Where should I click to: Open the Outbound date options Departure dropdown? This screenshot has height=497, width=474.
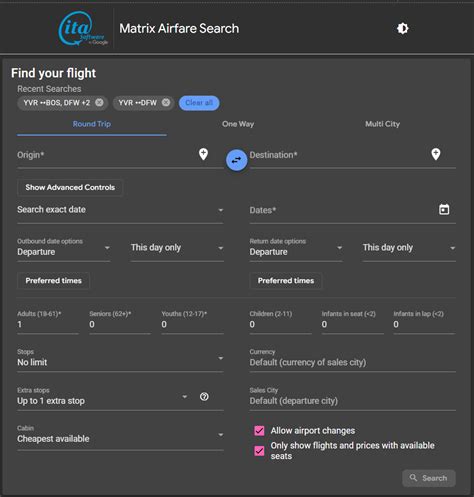(x=63, y=248)
